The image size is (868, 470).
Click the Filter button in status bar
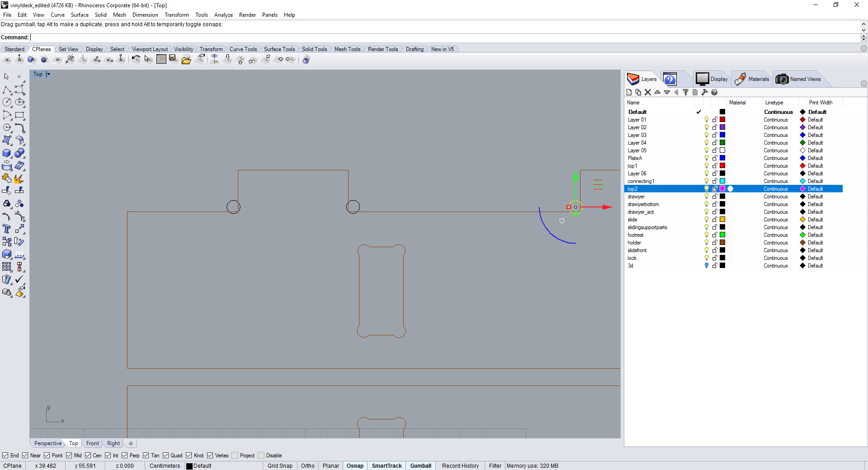click(495, 466)
